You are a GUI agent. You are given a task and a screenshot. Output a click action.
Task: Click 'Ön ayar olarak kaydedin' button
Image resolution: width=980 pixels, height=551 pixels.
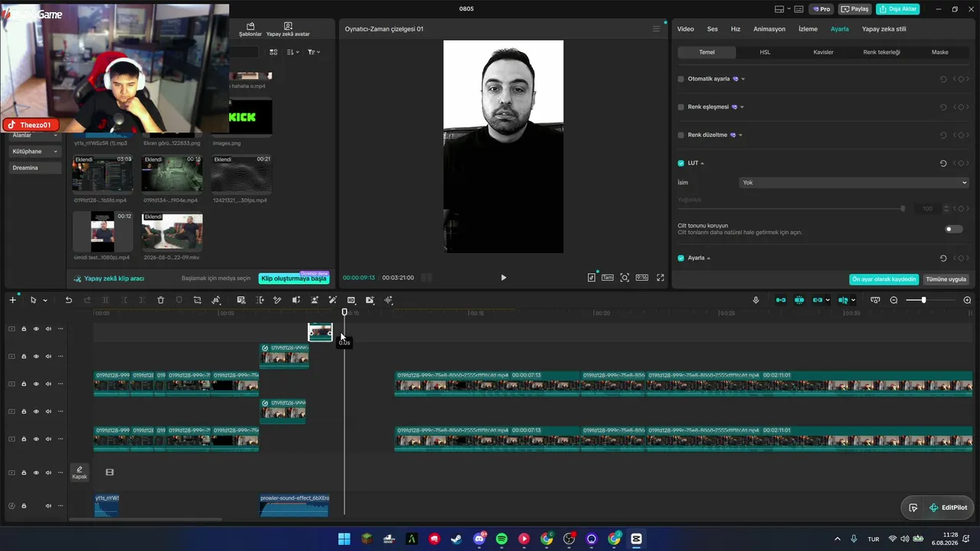(x=884, y=279)
